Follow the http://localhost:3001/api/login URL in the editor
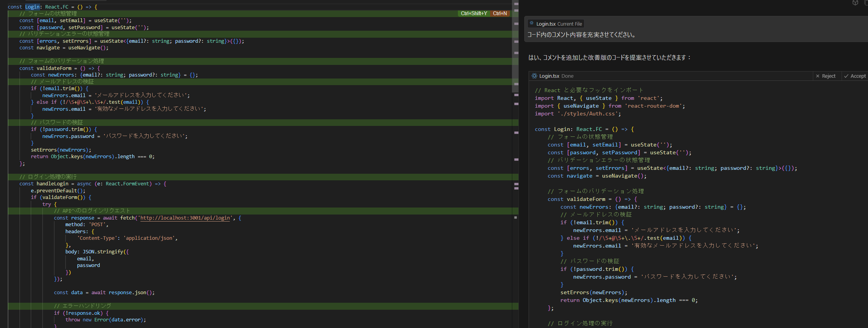This screenshot has height=328, width=868. tap(185, 218)
